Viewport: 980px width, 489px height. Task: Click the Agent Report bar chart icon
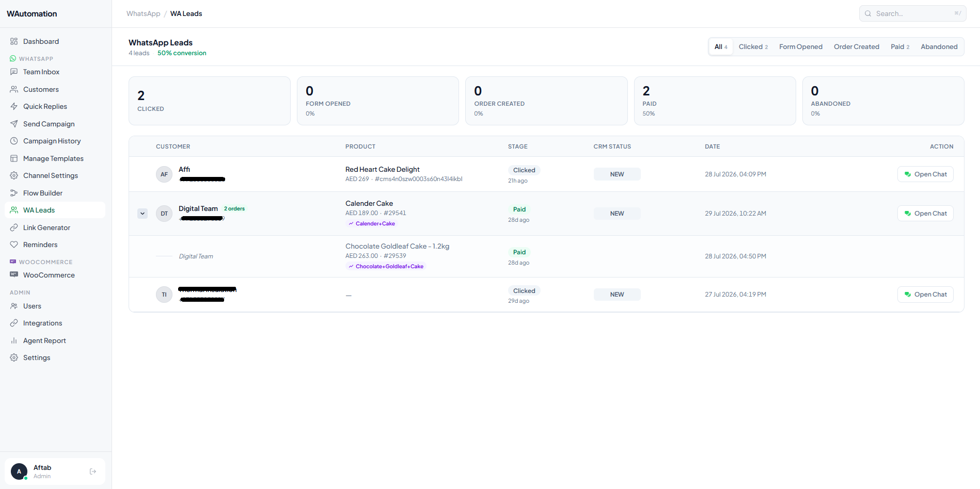click(14, 340)
